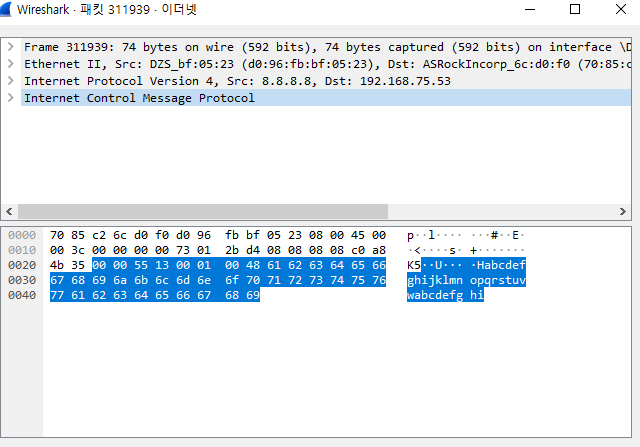
Task: Click final hex byte 69 in row 0040
Action: (253, 295)
